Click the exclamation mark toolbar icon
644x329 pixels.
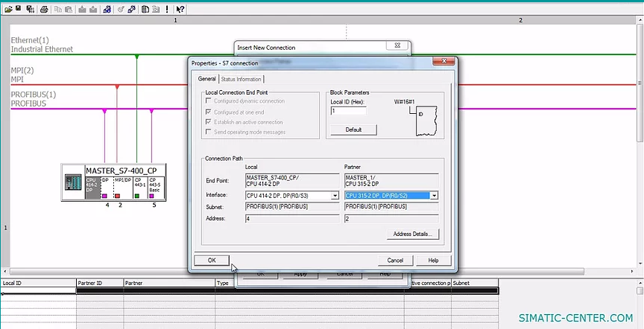(x=167, y=9)
